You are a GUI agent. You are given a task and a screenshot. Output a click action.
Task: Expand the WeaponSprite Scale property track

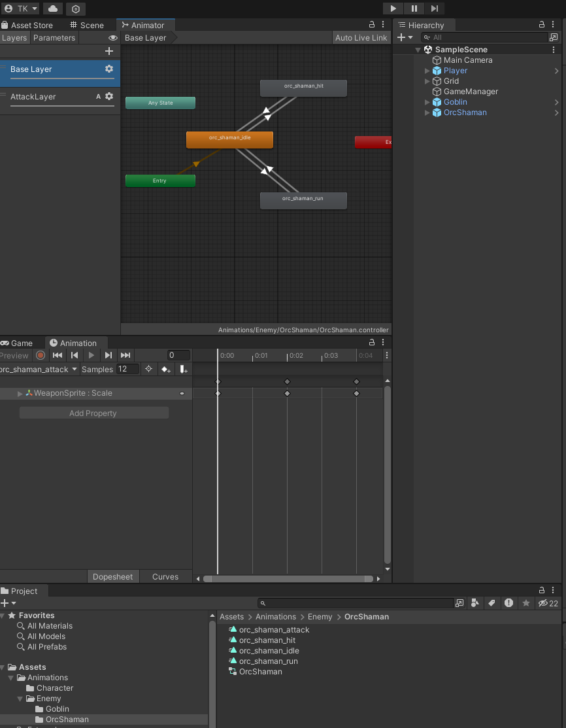click(20, 393)
